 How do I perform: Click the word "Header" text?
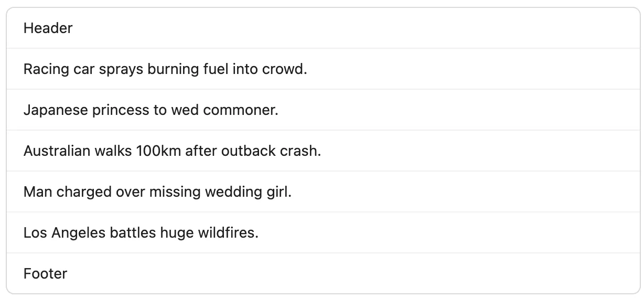pyautogui.click(x=48, y=28)
